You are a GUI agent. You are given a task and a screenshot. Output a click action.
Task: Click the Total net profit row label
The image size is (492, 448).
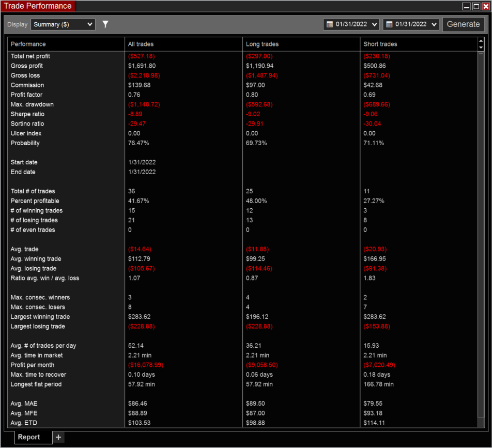[30, 56]
